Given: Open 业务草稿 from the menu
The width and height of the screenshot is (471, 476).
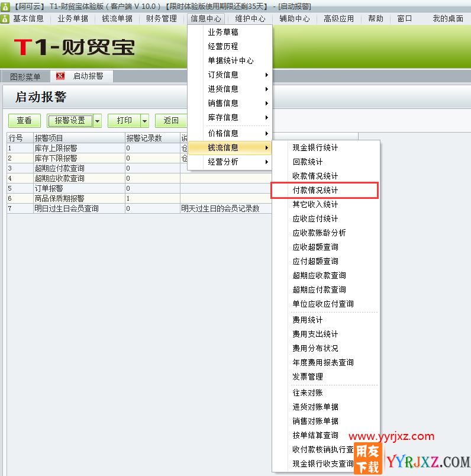Looking at the screenshot, I should (230, 32).
